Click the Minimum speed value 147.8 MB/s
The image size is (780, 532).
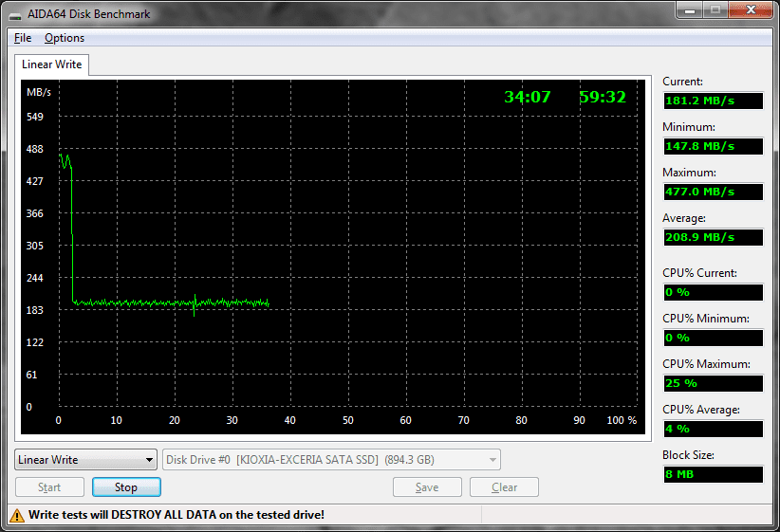713,146
